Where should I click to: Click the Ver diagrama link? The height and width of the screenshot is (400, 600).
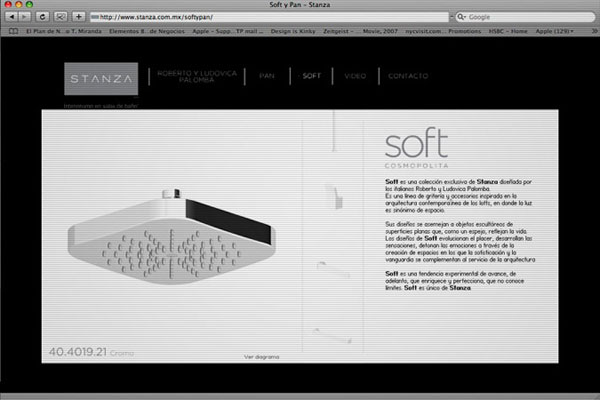pos(262,357)
